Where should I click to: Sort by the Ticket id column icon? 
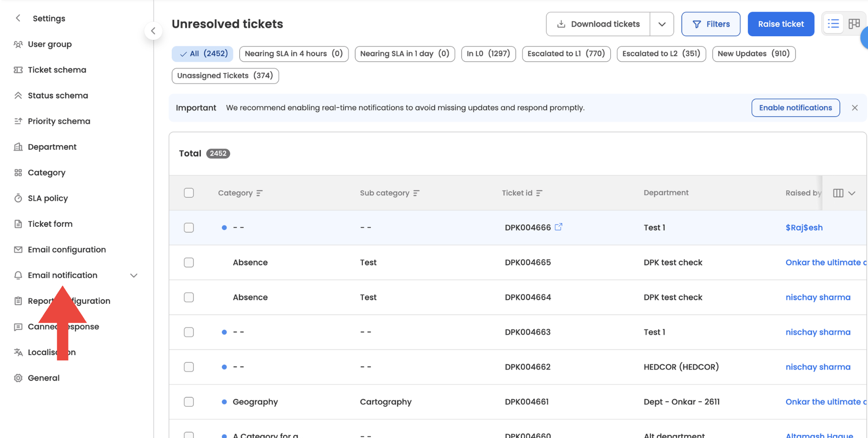click(539, 193)
